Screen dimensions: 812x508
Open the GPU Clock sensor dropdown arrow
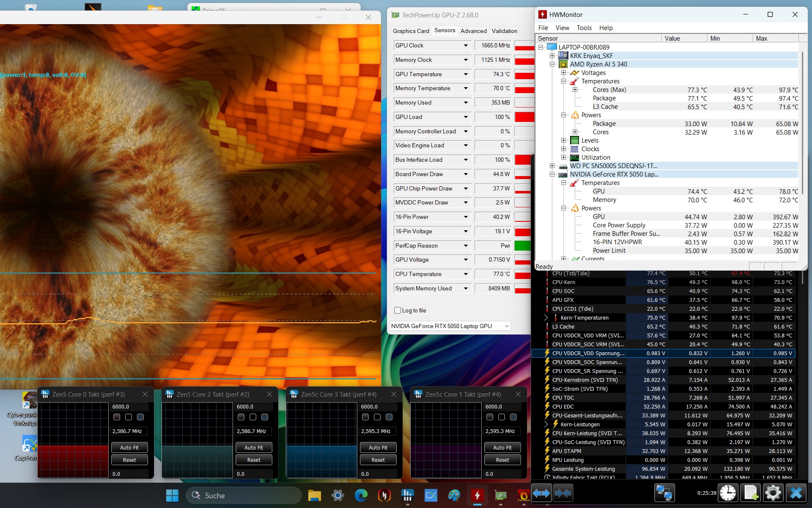[x=466, y=45]
